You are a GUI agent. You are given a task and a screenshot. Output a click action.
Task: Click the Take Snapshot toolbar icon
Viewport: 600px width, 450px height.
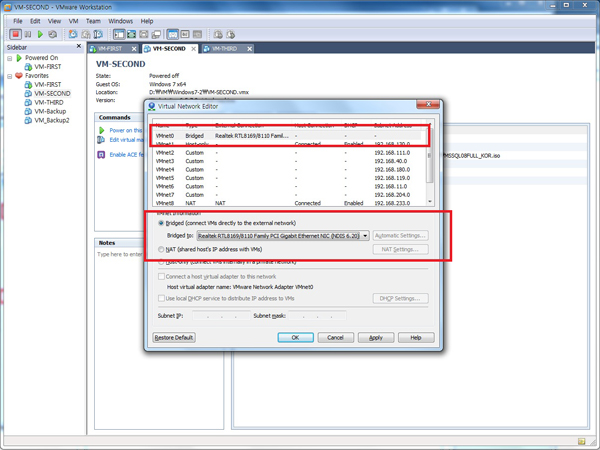coord(73,34)
